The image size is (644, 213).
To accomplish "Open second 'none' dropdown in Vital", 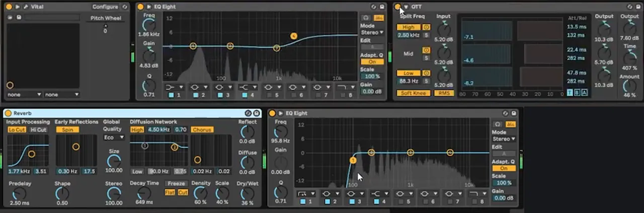I will coord(62,95).
